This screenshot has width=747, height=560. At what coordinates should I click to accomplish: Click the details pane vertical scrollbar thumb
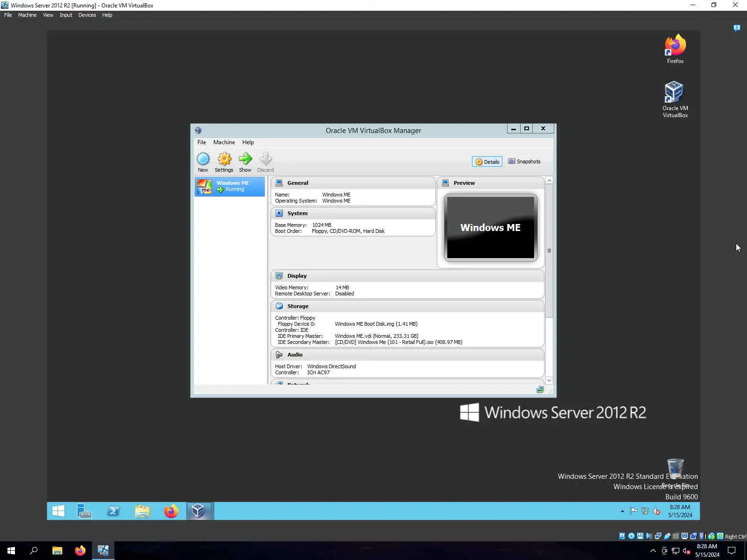pyautogui.click(x=549, y=251)
